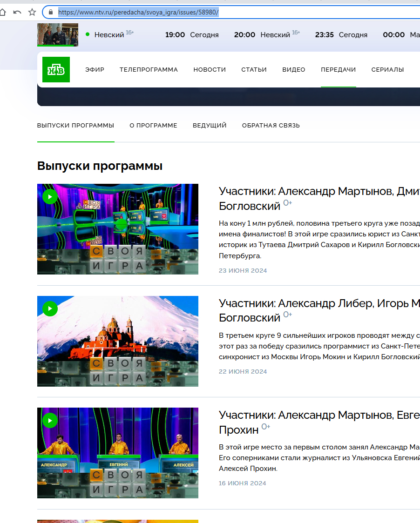Open thumbnail showing Александр, Евгений, Алексей players
420x523 pixels.
coord(117,453)
